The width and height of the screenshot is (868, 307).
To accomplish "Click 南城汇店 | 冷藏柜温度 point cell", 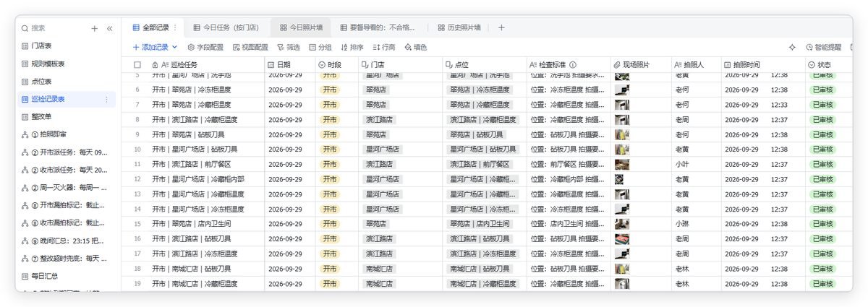I will (483, 284).
